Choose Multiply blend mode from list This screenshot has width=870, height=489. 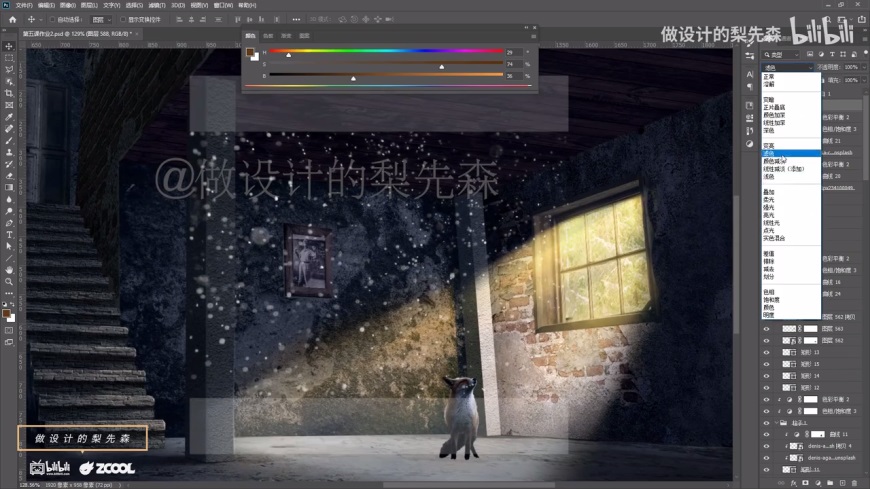[774, 107]
